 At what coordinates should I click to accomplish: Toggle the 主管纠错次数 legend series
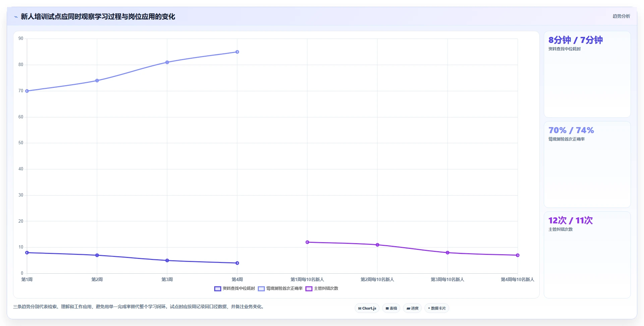(x=322, y=288)
